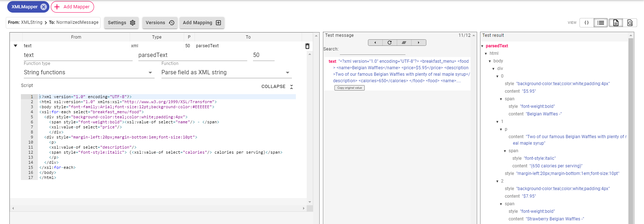The width and height of the screenshot is (644, 224).
Task: Click the "(650 calories per serving)" value
Action: pyautogui.click(x=556, y=166)
